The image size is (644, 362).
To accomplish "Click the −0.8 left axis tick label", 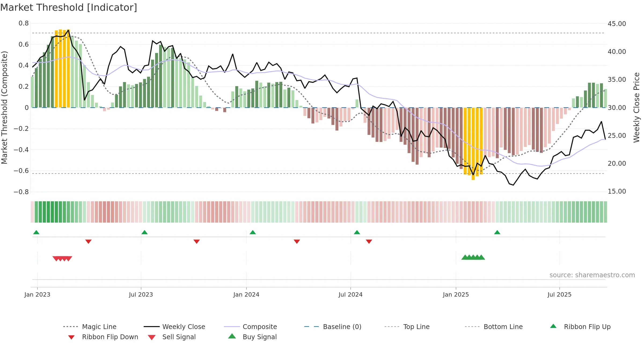I will [x=21, y=192].
